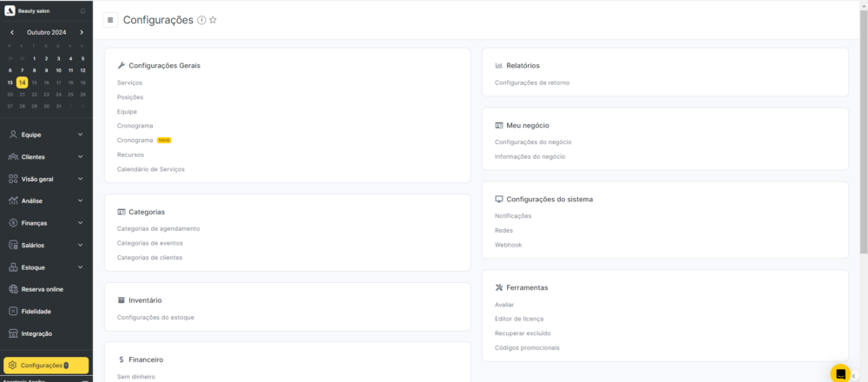Open Calendário de Serviços link
This screenshot has height=382, width=868.
(151, 168)
